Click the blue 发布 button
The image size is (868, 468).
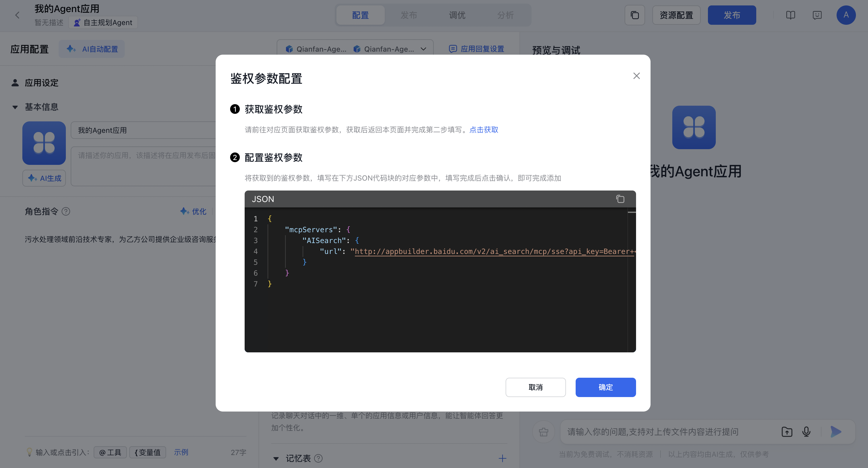pos(732,15)
